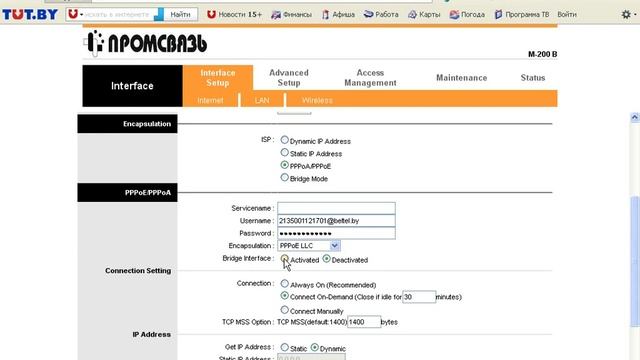
Task: Select PPPoA/PPPoE ISP option
Action: click(284, 165)
